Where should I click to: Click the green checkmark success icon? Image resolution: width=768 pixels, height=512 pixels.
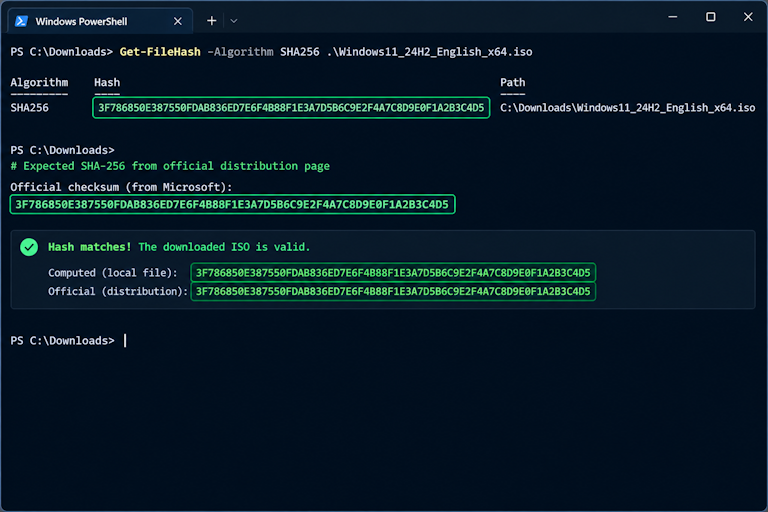pyautogui.click(x=29, y=247)
